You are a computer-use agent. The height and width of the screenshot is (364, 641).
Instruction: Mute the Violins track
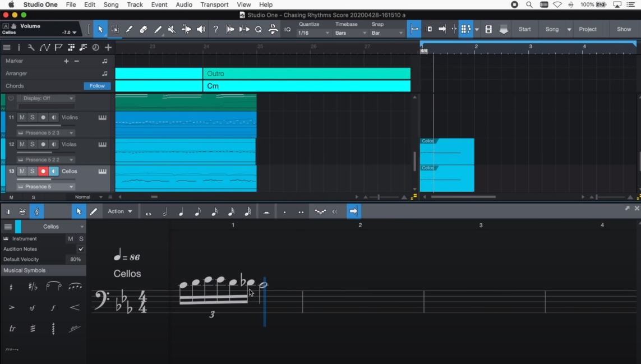pyautogui.click(x=22, y=117)
